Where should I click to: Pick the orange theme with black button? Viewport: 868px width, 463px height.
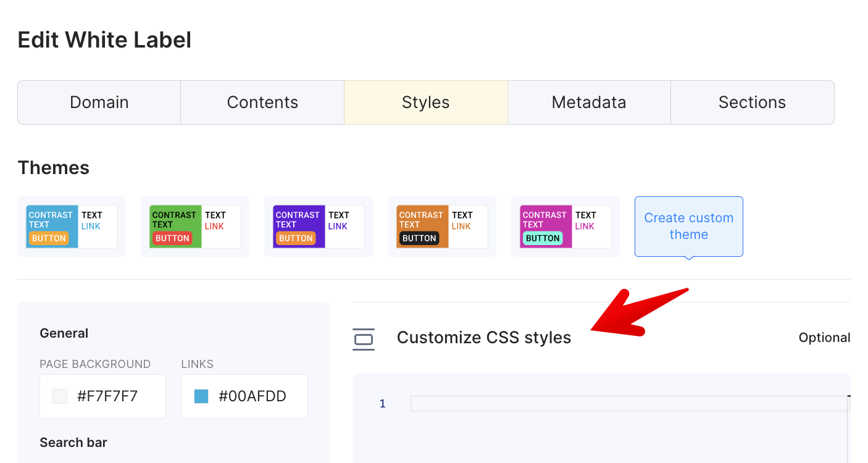coord(442,227)
